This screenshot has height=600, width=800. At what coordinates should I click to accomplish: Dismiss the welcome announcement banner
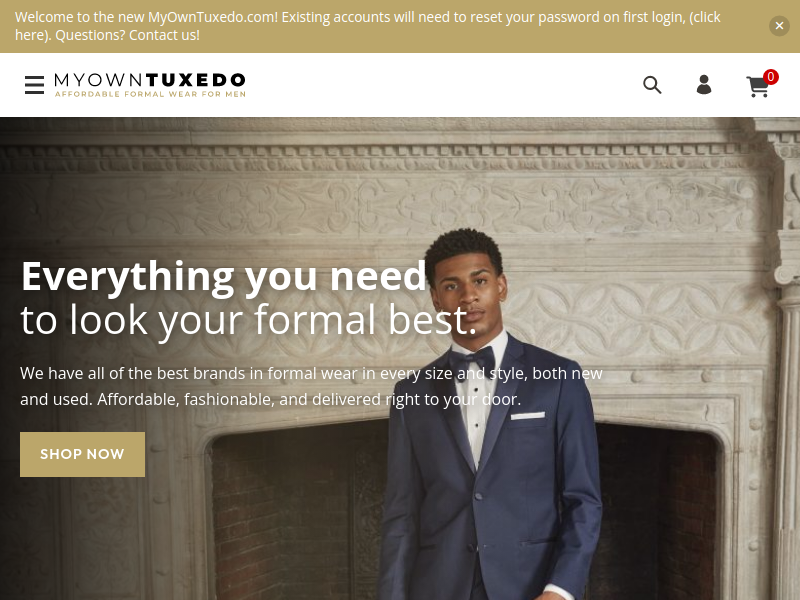pyautogui.click(x=779, y=26)
